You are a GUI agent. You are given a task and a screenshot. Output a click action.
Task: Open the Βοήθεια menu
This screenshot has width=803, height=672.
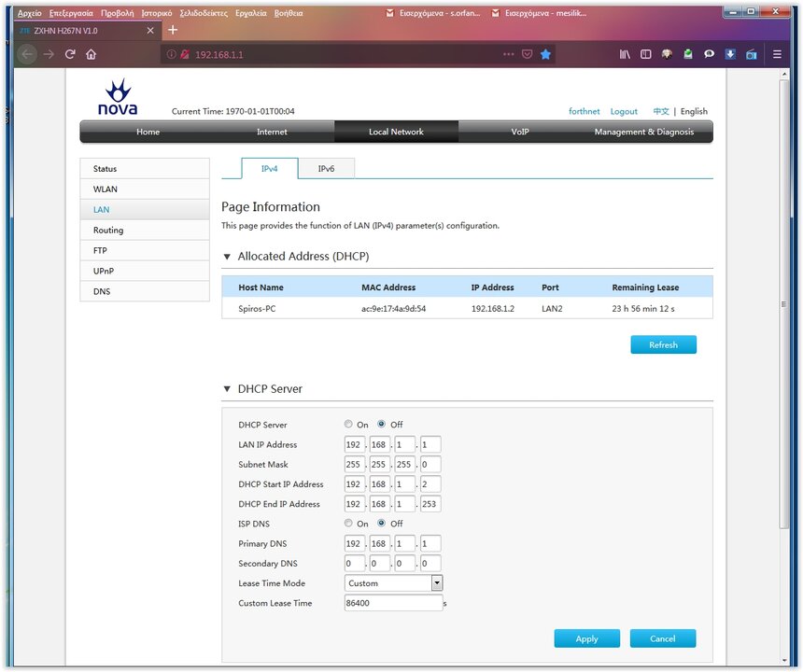289,13
